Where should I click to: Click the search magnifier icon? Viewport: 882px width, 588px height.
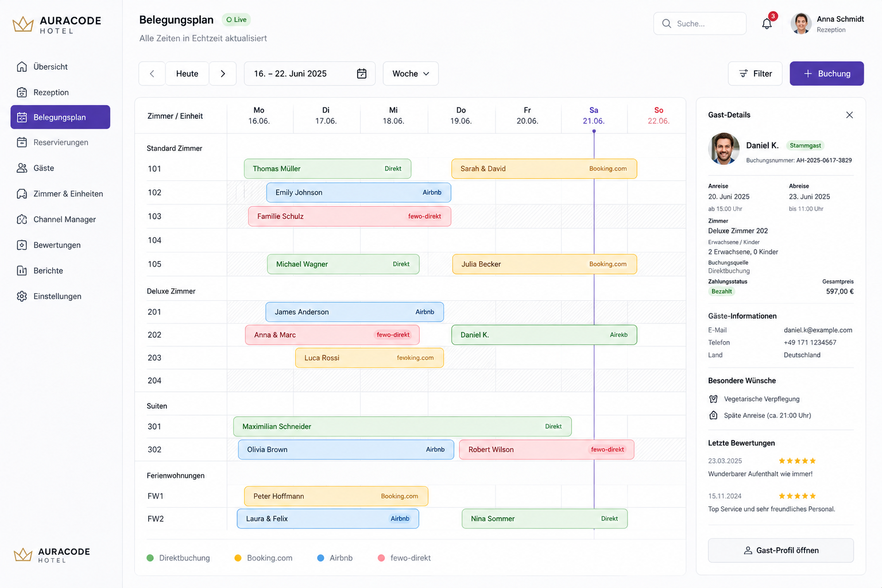coord(667,24)
